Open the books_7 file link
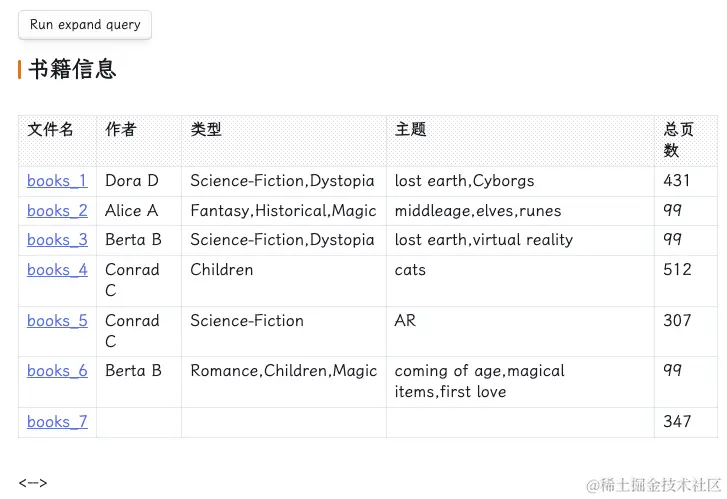 pos(57,422)
